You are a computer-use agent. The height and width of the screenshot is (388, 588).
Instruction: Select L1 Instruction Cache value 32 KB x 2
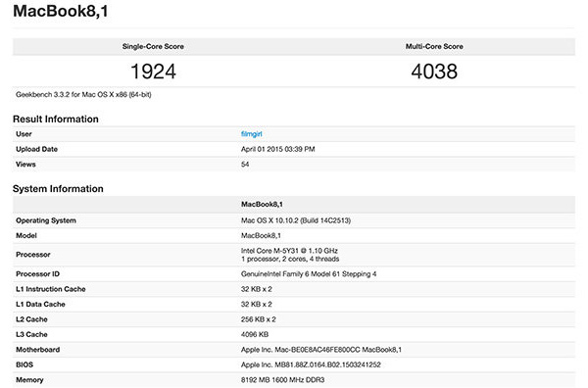[x=257, y=289]
